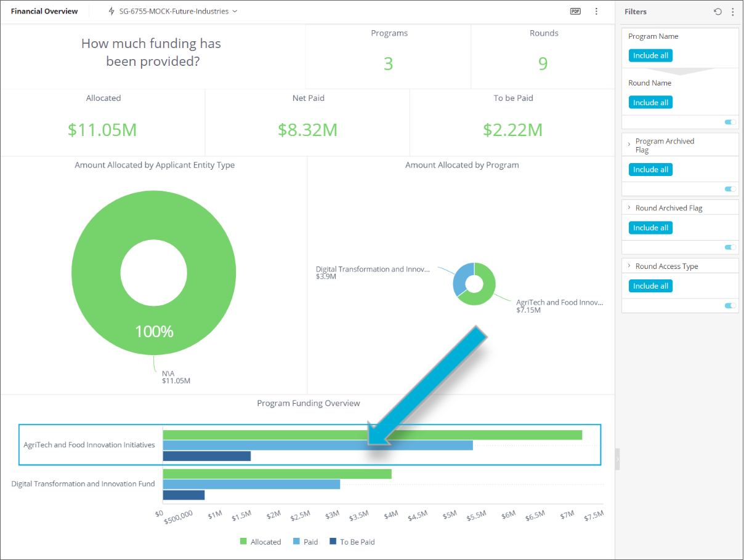Screen dimensions: 744x560
Task: Click the lightning bolt data source icon
Action: 111,11
